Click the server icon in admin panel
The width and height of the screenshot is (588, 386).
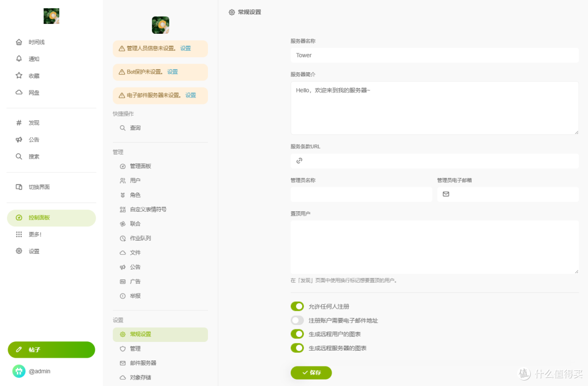161,25
